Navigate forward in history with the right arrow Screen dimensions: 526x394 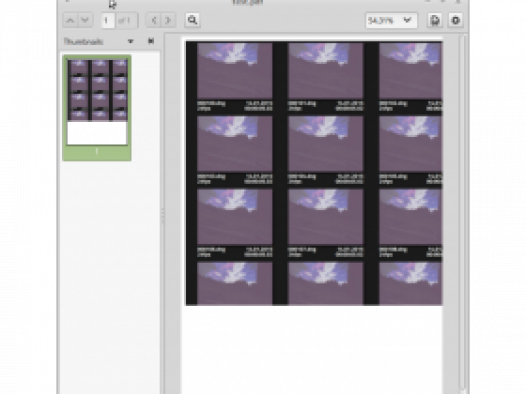pyautogui.click(x=168, y=20)
